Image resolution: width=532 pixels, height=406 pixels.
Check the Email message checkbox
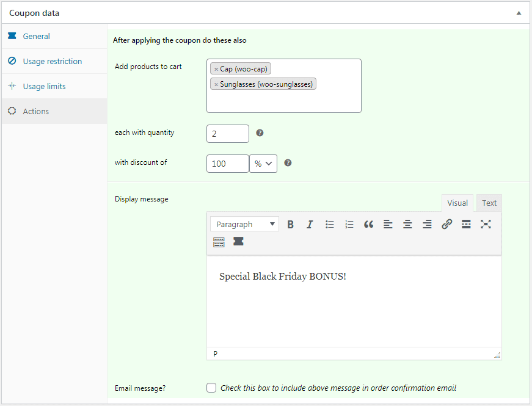(x=211, y=388)
